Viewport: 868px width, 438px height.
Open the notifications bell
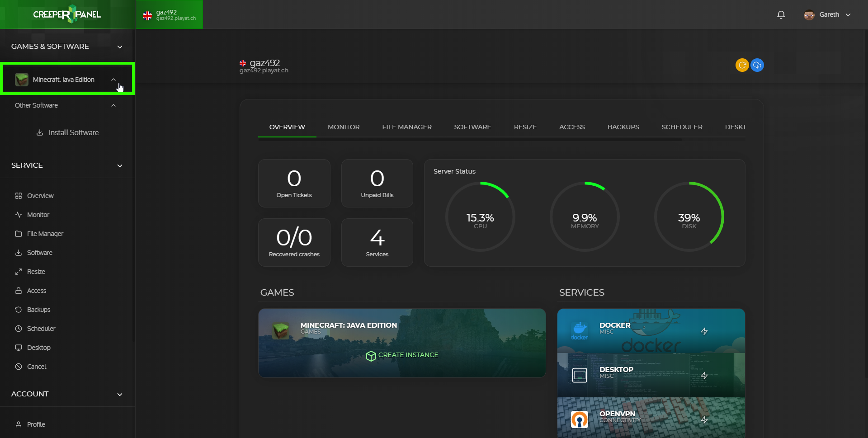(x=781, y=14)
